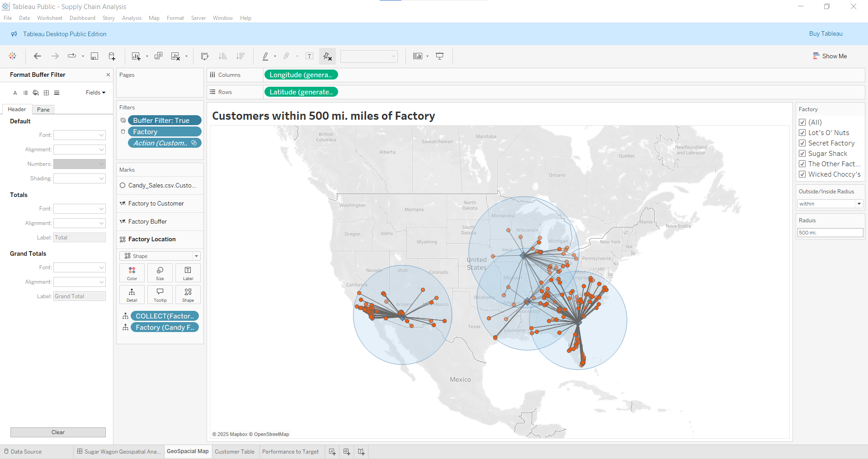Viewport: 868px width, 459px height.
Task: Click the Format Shading paint bucket icon
Action: coord(36,93)
